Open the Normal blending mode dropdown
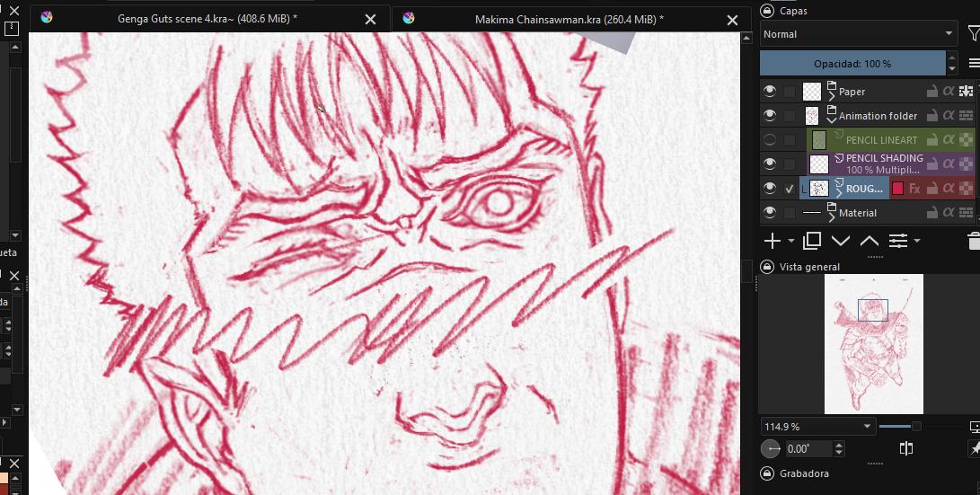This screenshot has width=980, height=495. pos(859,34)
